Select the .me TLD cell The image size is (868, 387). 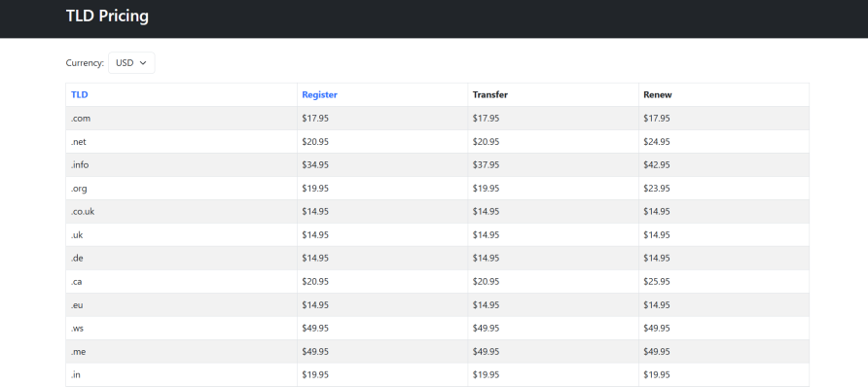coord(182,352)
